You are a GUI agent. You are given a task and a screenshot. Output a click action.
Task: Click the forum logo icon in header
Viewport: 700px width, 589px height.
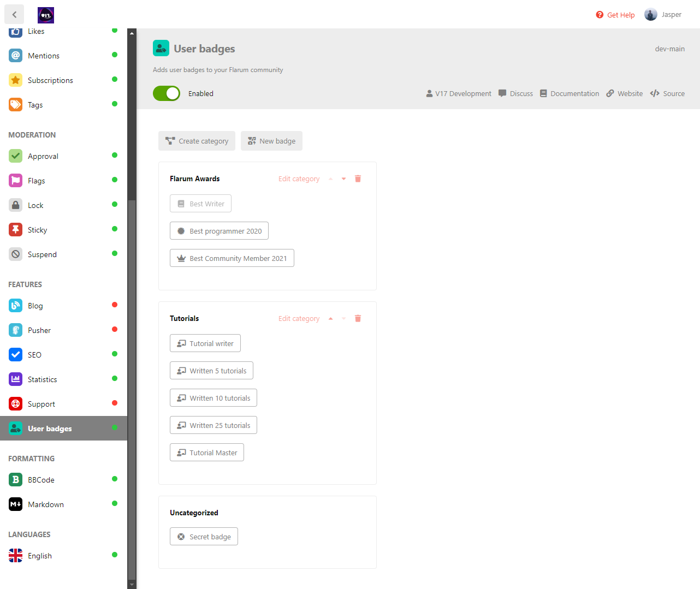click(46, 15)
